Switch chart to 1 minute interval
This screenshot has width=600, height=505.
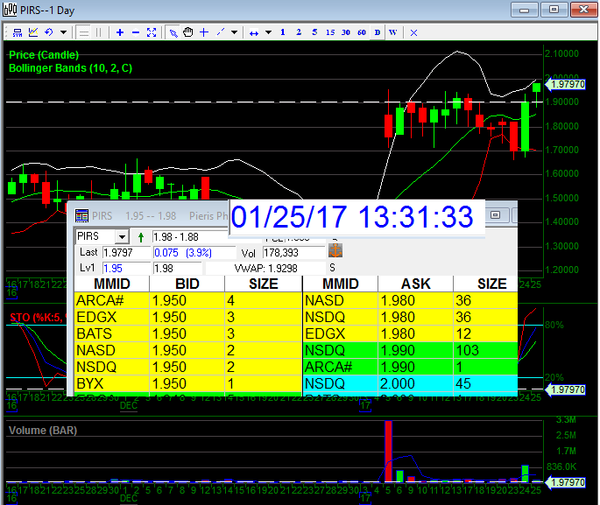click(283, 32)
